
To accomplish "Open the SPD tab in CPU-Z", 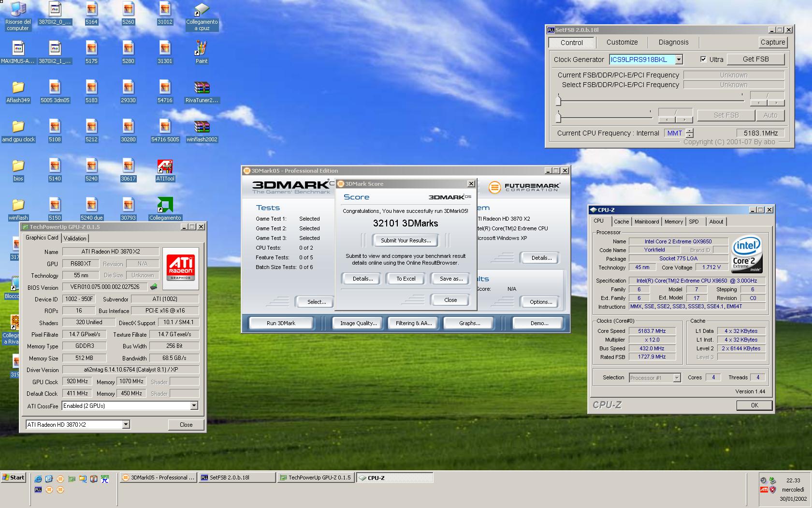I will click(694, 222).
